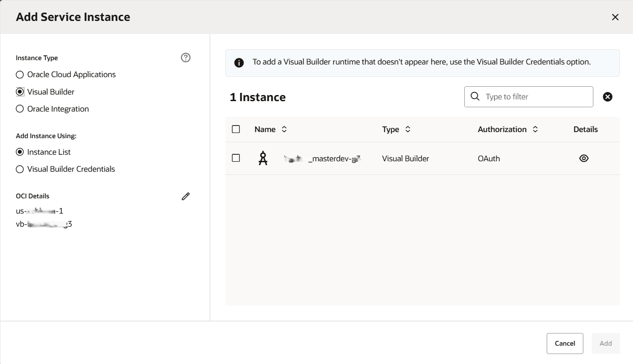Click the 1 Instance heading
Image resolution: width=633 pixels, height=364 pixels.
(x=258, y=97)
